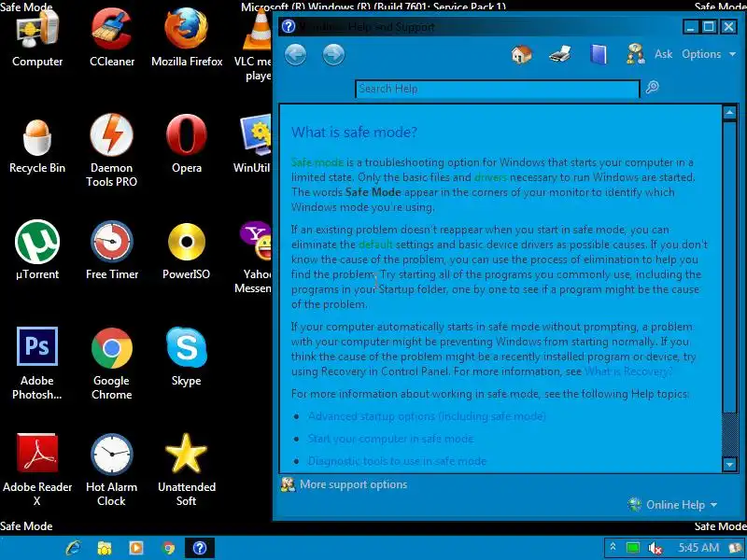Open the Recycle Bin
The height and width of the screenshot is (560, 747).
click(37, 147)
